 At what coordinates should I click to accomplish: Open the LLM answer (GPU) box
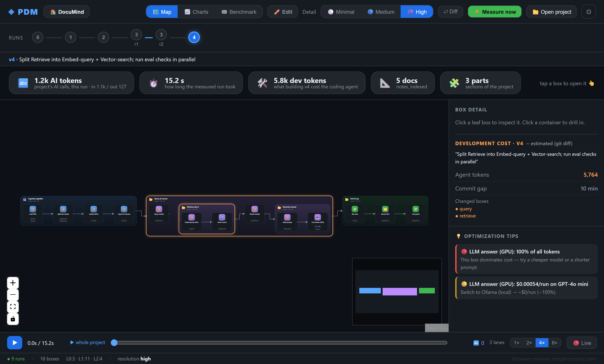(x=318, y=222)
